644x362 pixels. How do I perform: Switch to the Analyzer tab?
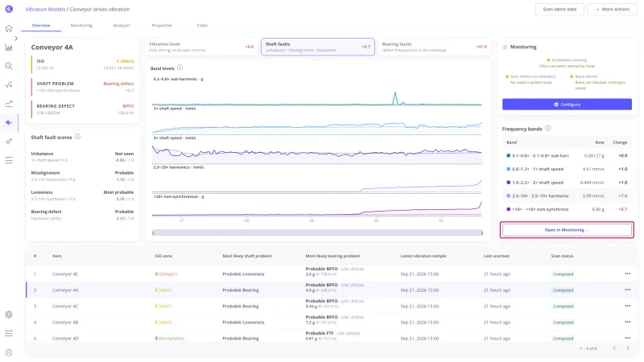point(122,26)
